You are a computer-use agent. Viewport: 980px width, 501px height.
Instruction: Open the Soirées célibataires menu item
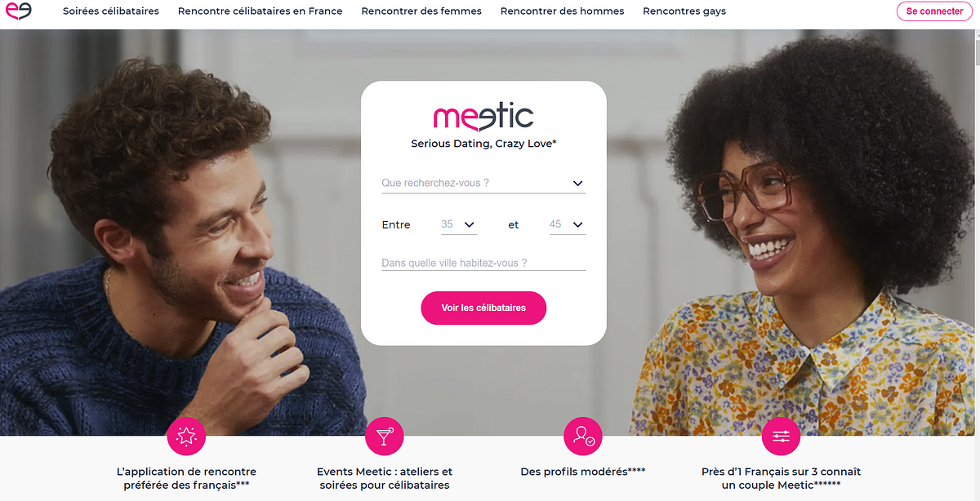click(111, 11)
